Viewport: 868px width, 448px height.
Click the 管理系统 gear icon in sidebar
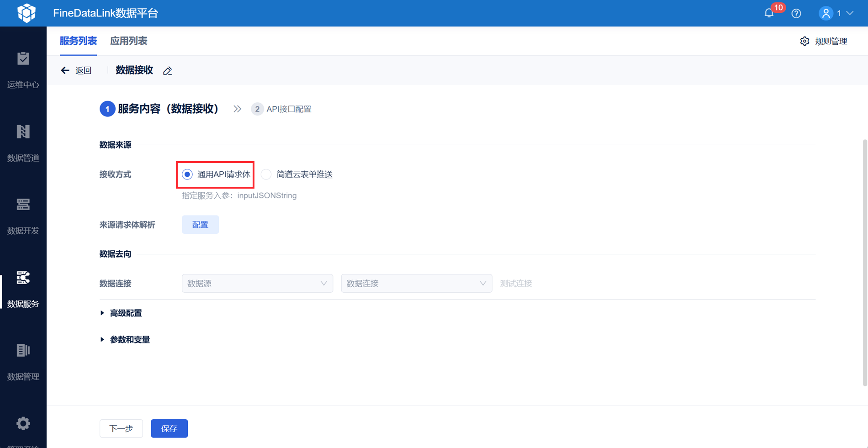pos(23,423)
